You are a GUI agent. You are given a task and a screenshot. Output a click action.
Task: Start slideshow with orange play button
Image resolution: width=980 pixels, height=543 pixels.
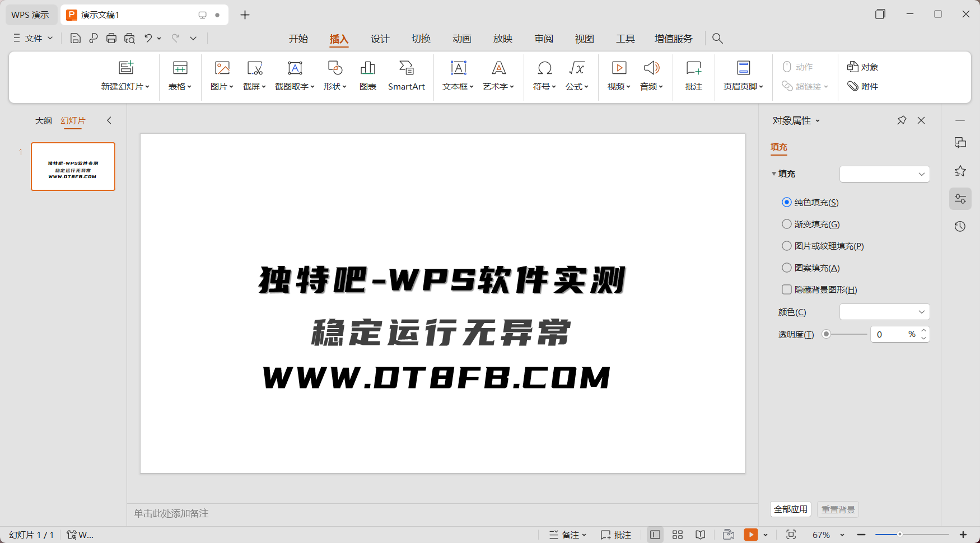pos(750,535)
